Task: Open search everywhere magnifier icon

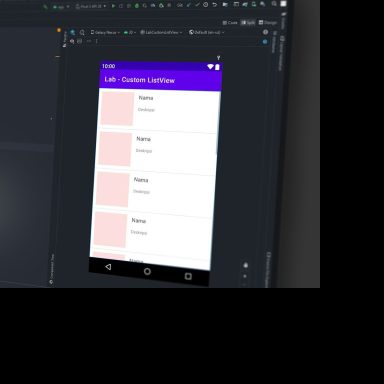Action: click(x=274, y=4)
